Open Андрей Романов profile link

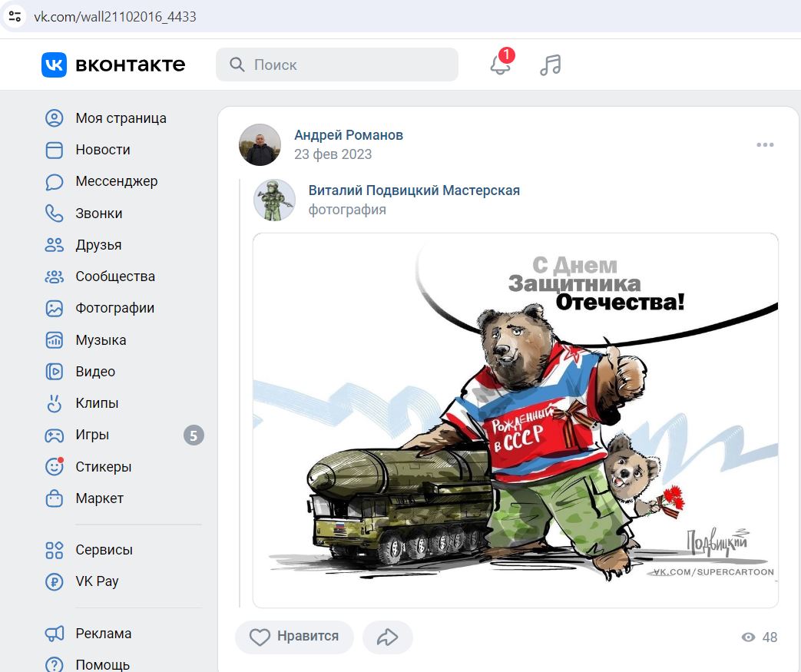click(349, 135)
